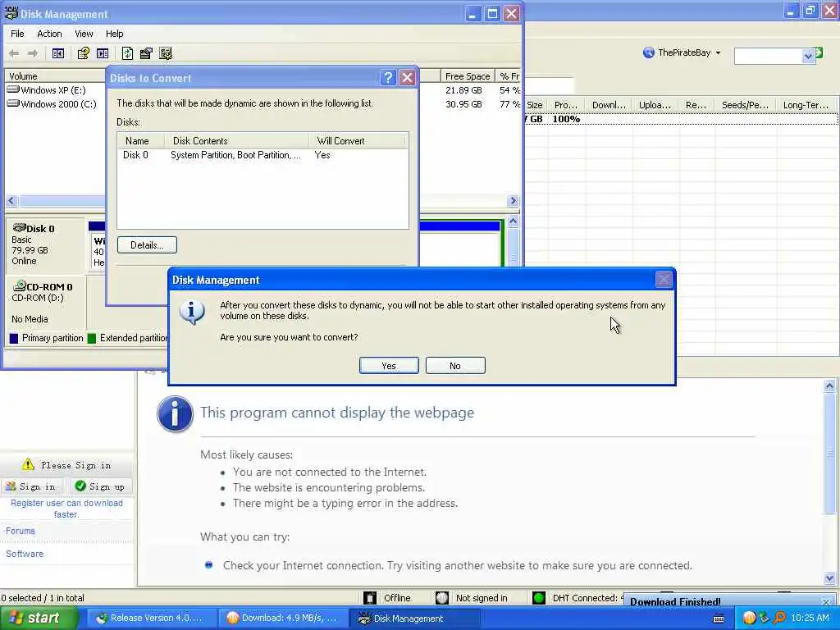Open the Software link
840x630 pixels.
pyautogui.click(x=25, y=554)
